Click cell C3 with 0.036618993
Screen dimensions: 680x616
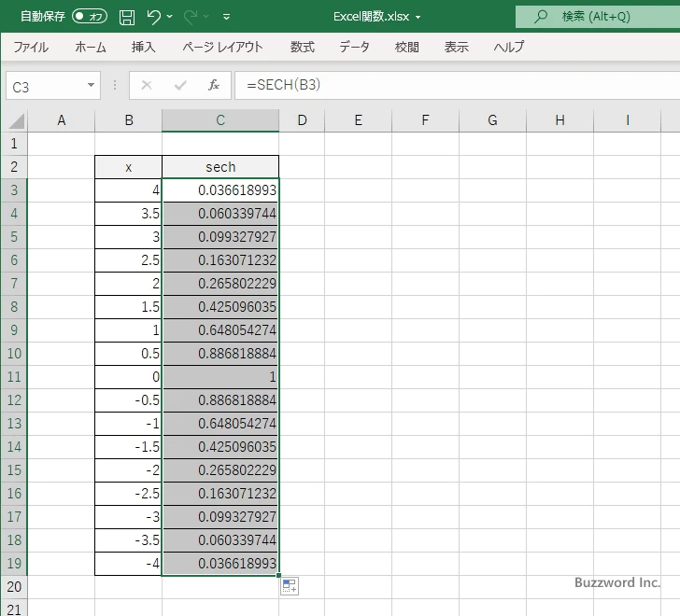pos(220,190)
